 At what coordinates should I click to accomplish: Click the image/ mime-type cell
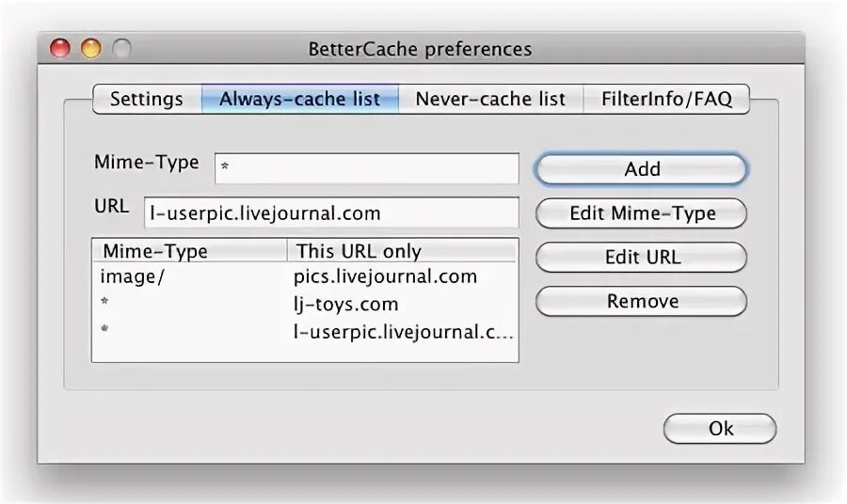tap(132, 276)
